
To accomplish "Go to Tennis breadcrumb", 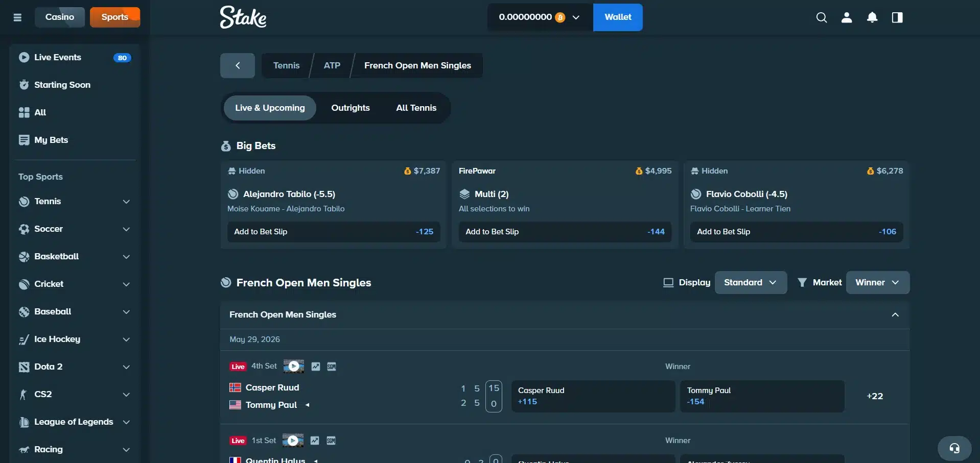I will click(x=286, y=65).
